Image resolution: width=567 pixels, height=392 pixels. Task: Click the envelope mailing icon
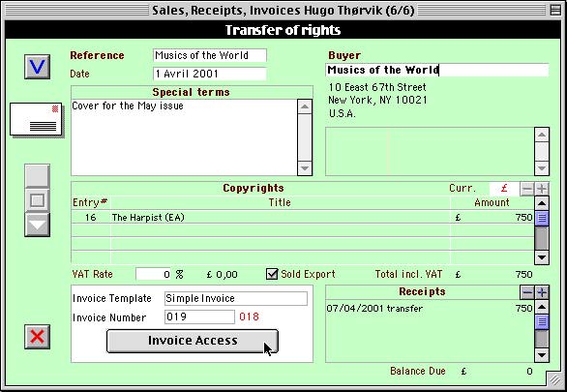point(36,120)
